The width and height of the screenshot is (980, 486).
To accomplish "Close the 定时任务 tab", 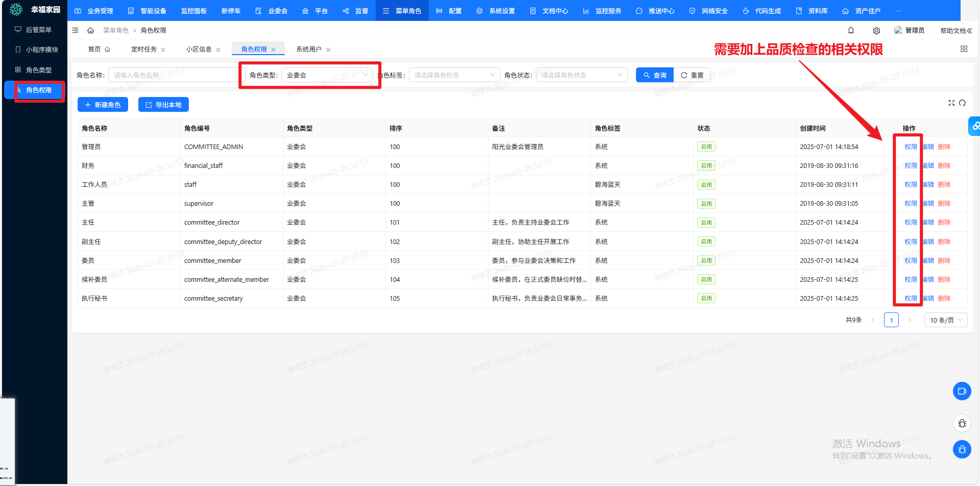I will [163, 50].
